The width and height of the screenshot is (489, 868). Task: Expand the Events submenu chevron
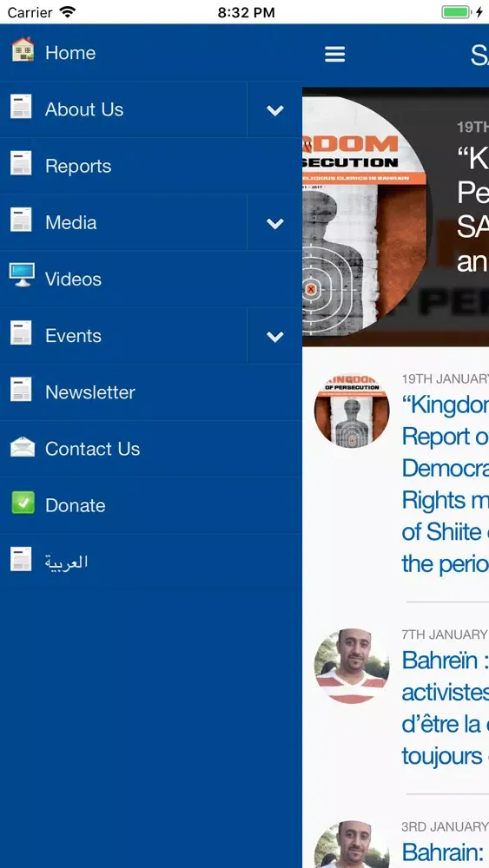coord(275,336)
